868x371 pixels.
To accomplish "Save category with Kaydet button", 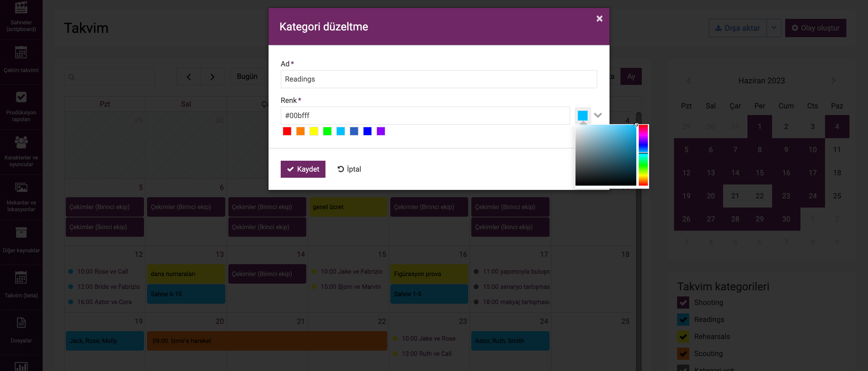I will (x=303, y=169).
